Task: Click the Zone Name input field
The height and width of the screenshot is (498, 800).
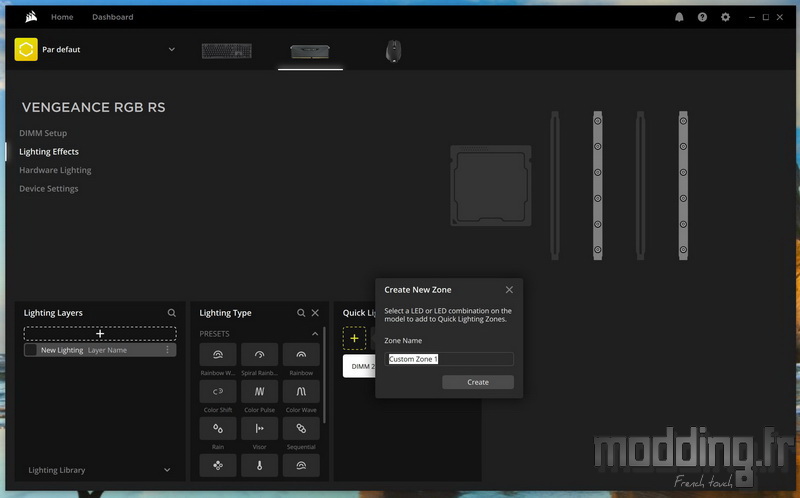Action: [449, 359]
